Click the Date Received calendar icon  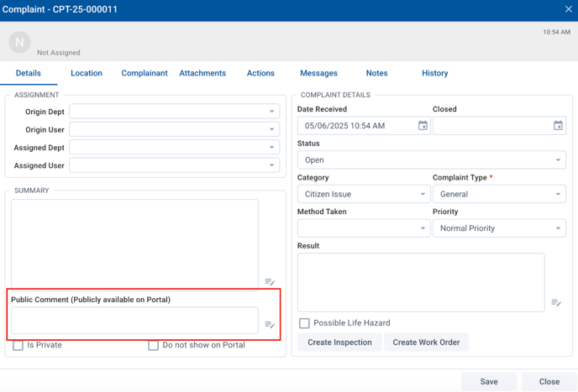(423, 126)
